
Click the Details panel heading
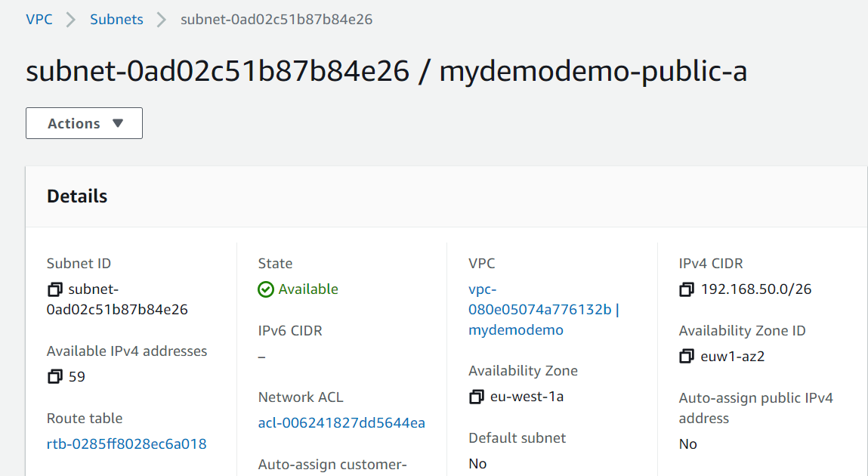pos(77,196)
